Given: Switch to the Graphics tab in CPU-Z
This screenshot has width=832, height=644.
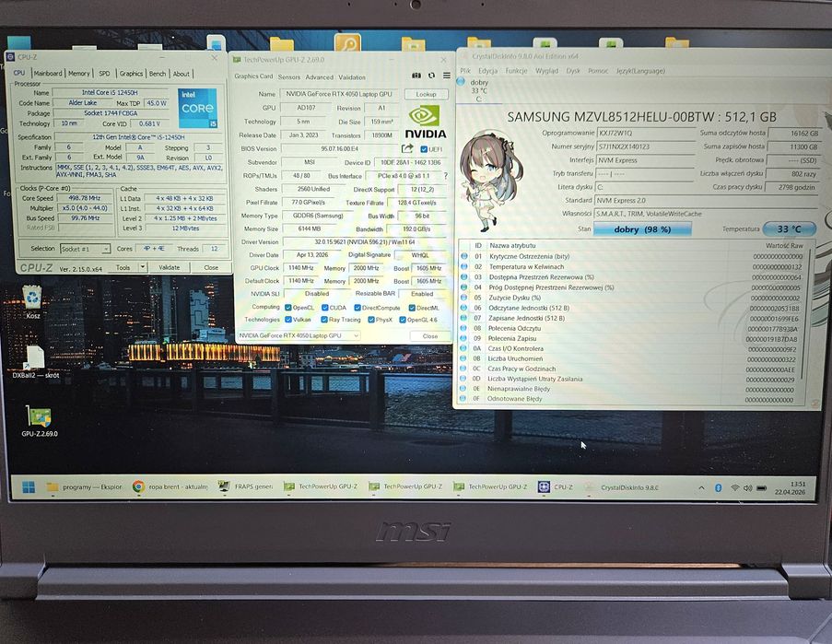Looking at the screenshot, I should 131,73.
